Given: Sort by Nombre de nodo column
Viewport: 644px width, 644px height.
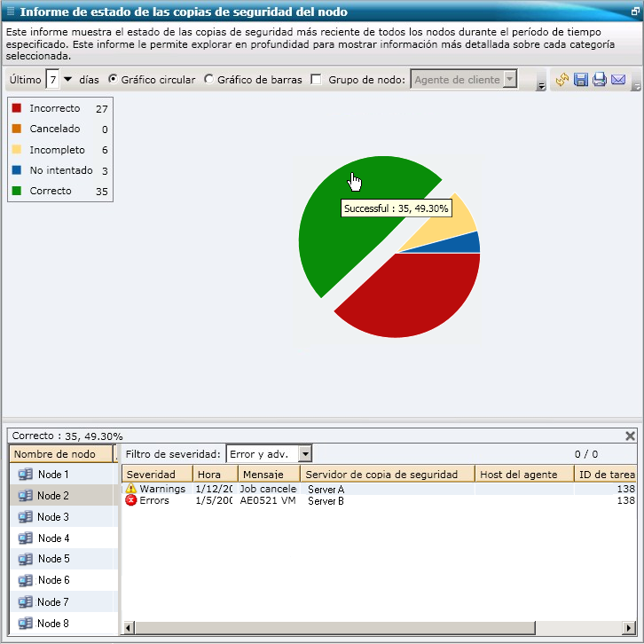Looking at the screenshot, I should click(61, 454).
